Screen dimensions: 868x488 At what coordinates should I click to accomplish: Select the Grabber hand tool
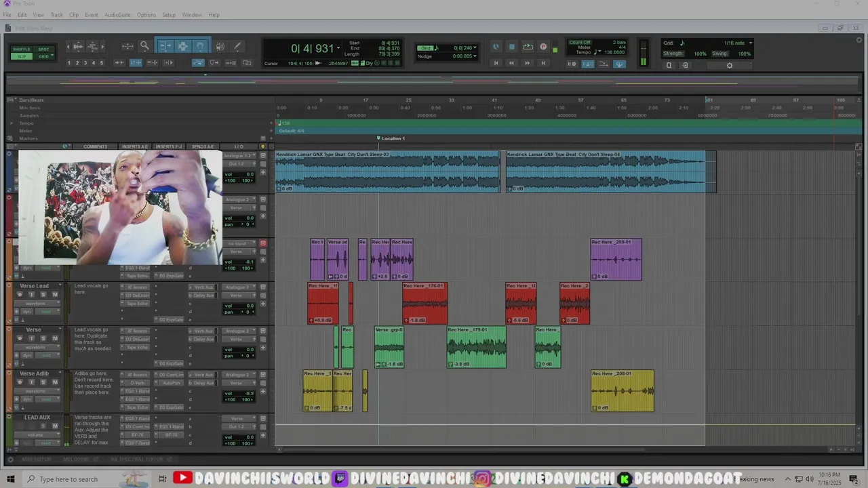(200, 46)
